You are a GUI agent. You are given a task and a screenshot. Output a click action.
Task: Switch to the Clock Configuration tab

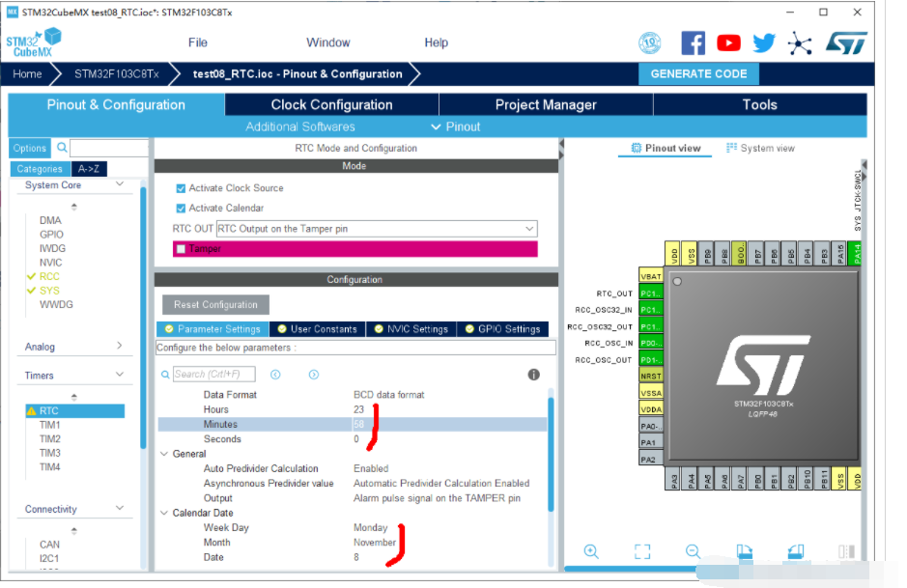332,104
